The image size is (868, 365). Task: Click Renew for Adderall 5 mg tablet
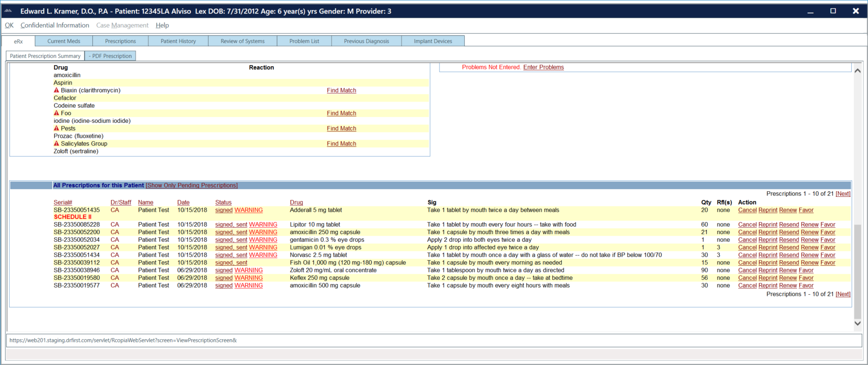pos(788,210)
